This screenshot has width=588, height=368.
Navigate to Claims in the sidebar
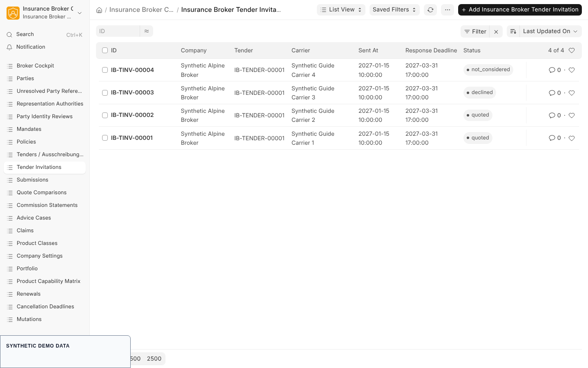(x=45, y=231)
